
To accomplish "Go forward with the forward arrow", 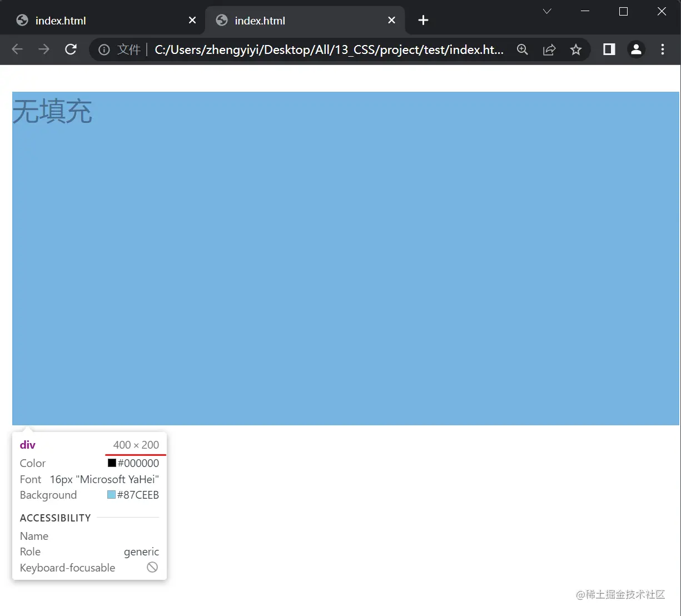I will (44, 49).
